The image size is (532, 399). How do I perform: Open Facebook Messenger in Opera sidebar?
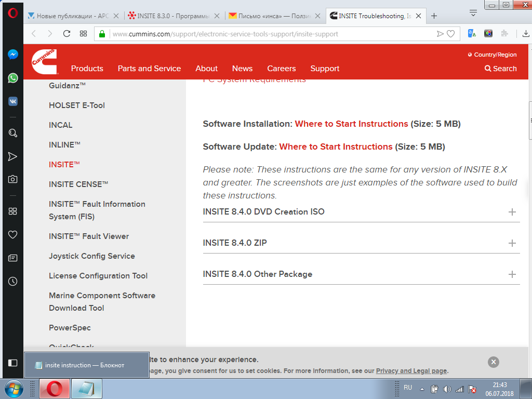(13, 55)
